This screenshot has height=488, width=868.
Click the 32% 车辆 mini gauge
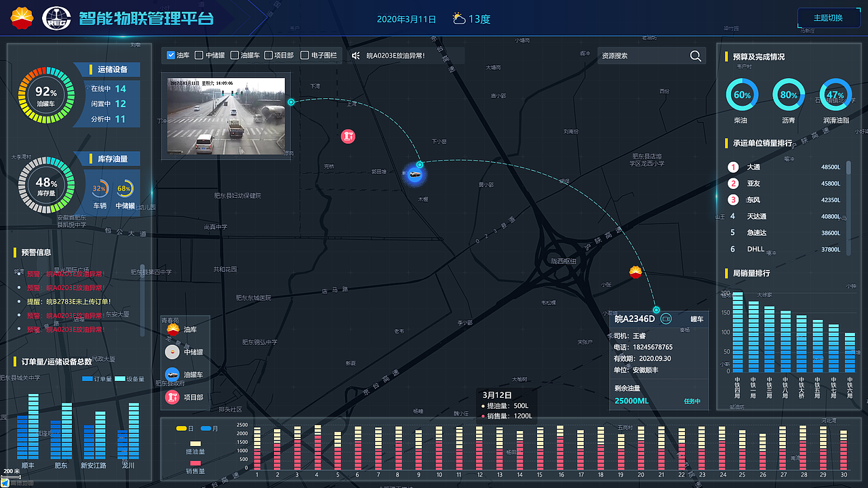pos(100,188)
